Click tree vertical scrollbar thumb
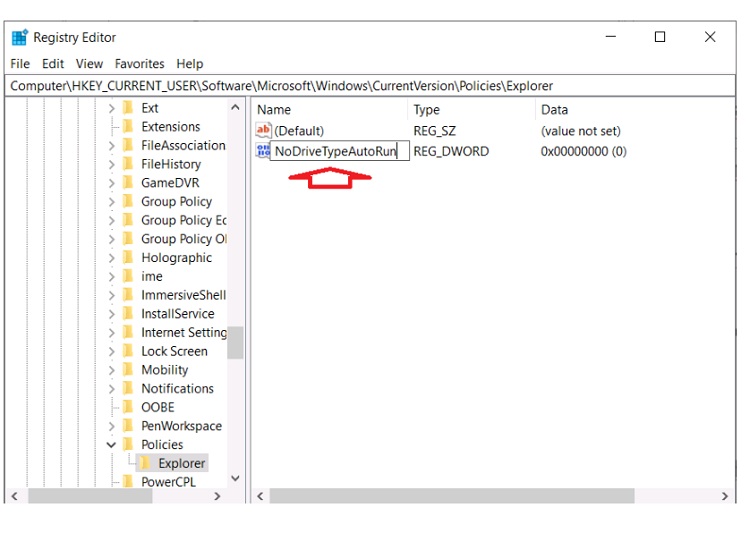 pyautogui.click(x=235, y=343)
